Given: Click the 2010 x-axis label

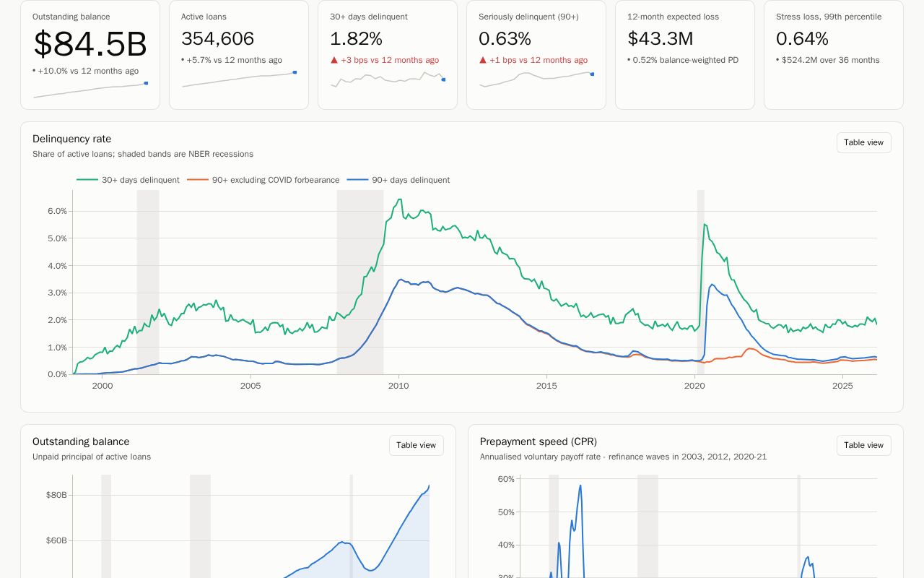Looking at the screenshot, I should tap(398, 386).
